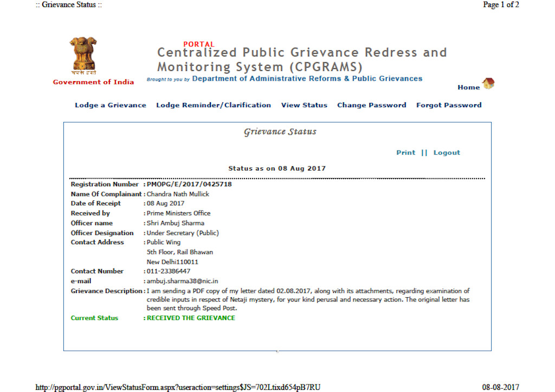This screenshot has width=555, height=392.
Task: Click the red PORTAL label
Action: [x=199, y=44]
